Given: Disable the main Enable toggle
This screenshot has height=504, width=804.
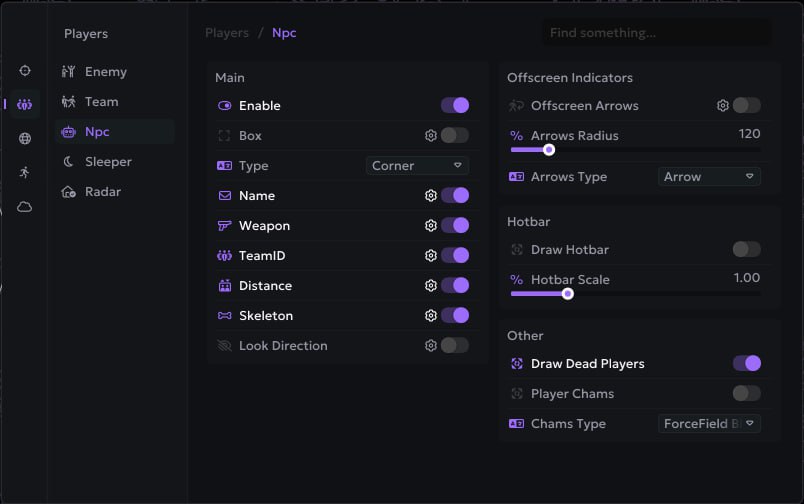Looking at the screenshot, I should tap(455, 106).
